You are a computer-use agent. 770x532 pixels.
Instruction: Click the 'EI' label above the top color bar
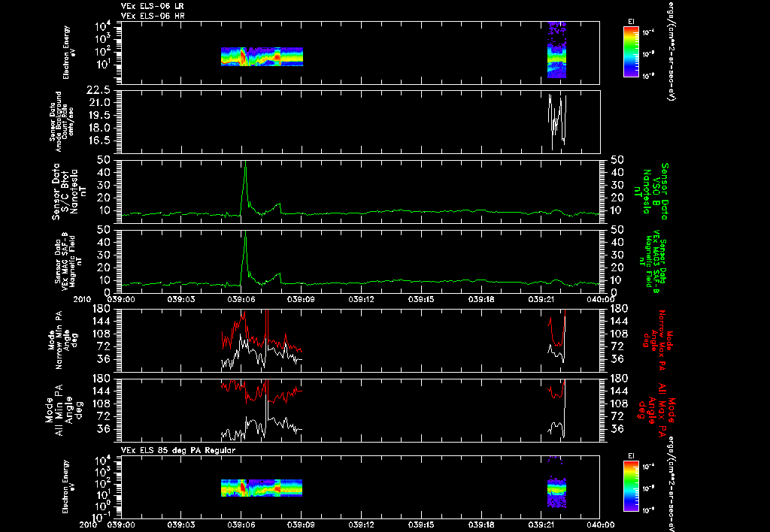click(x=631, y=21)
